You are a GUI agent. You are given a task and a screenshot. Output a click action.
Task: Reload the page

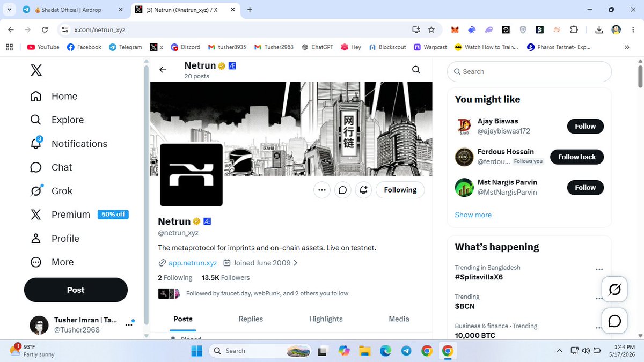[44, 30]
